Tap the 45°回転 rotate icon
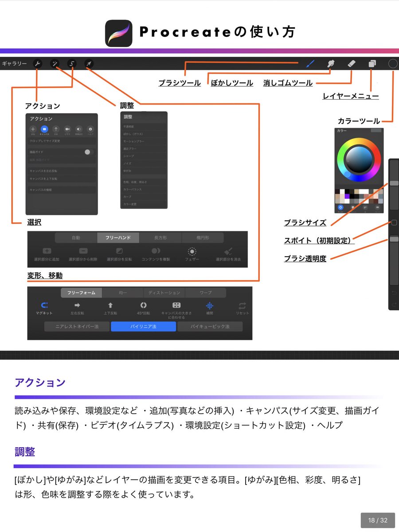 pos(143,305)
